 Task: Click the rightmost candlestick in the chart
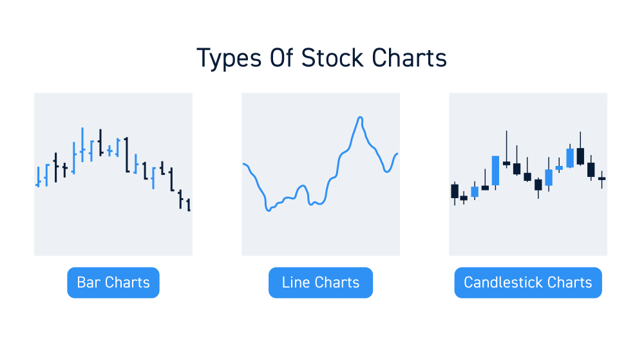601,178
